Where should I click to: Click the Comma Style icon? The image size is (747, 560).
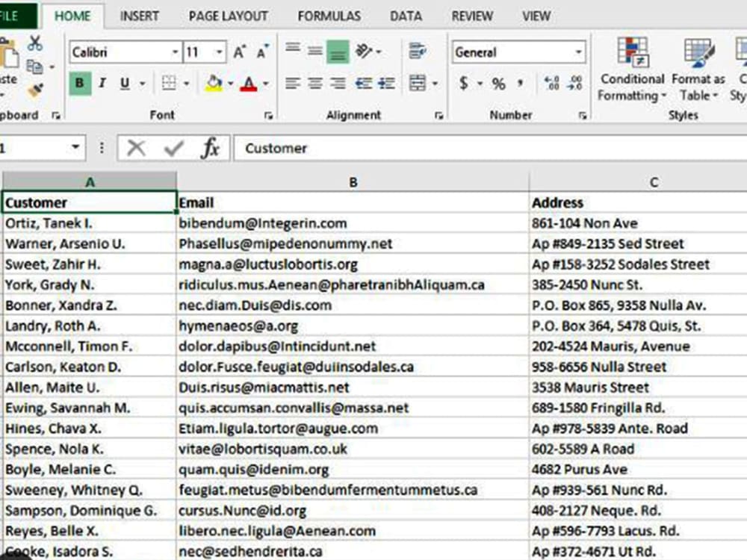[521, 84]
